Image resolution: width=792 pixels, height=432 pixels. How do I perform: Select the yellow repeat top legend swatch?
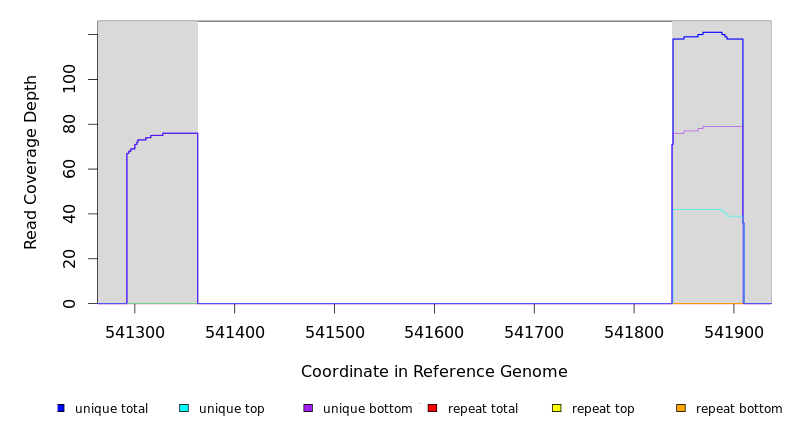[x=556, y=408]
